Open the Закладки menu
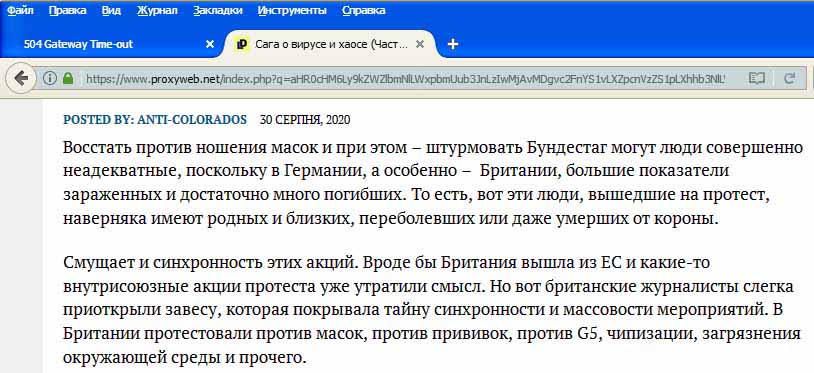The height and width of the screenshot is (373, 814). [x=218, y=10]
